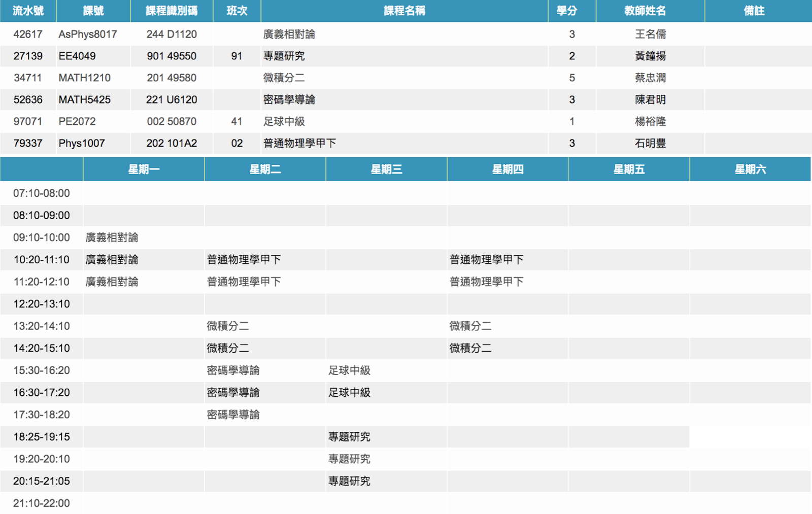Select Wednesday 19:20 專題研究 cell
Screen dimensions: 812x514
(349, 459)
